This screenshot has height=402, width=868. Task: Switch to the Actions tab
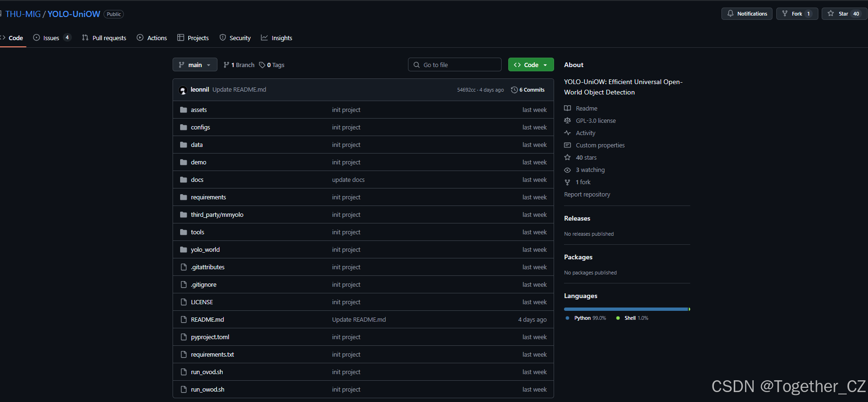pos(152,38)
